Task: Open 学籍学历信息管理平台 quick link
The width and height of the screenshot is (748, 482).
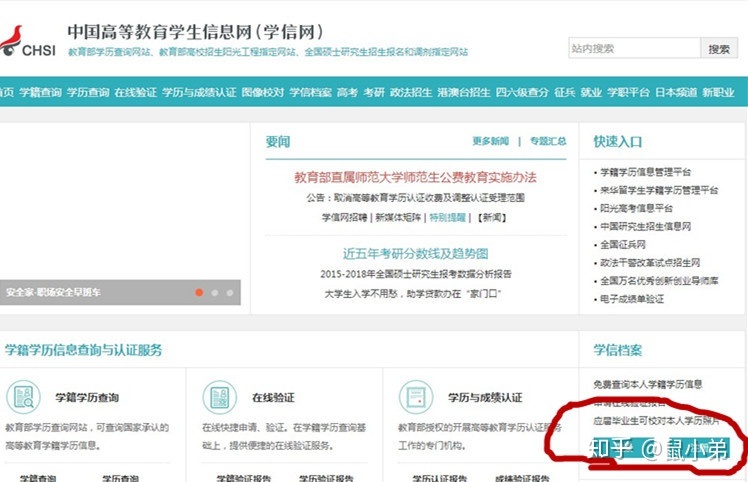Action: (x=645, y=172)
